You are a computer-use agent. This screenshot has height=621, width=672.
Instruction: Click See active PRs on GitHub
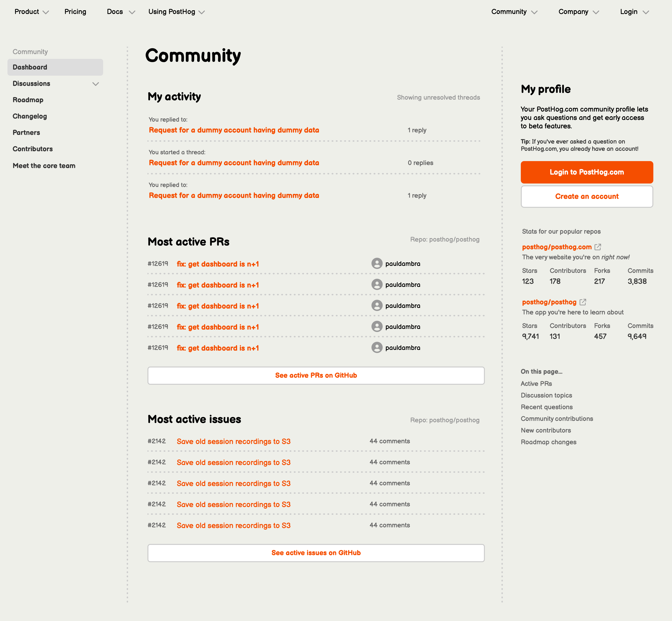[x=316, y=375]
